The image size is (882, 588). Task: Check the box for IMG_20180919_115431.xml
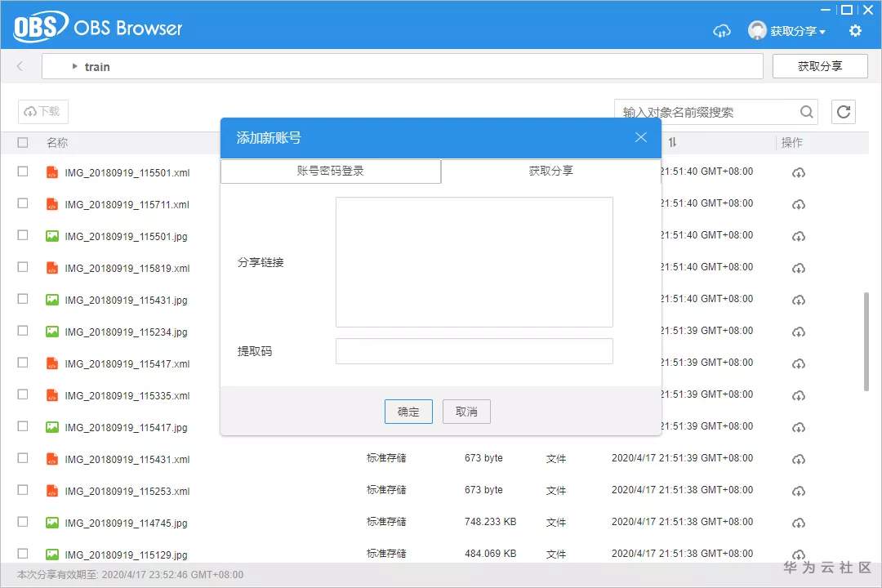tap(23, 458)
